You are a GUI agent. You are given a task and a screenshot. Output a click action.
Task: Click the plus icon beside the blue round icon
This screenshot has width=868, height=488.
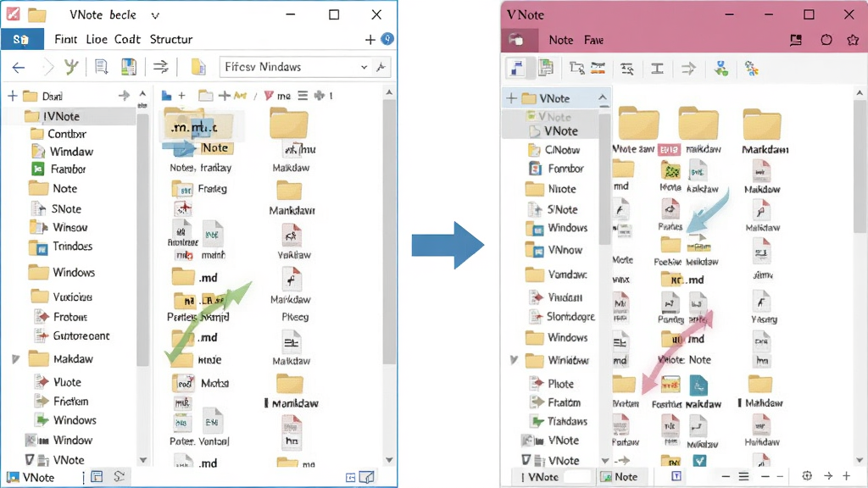click(370, 39)
